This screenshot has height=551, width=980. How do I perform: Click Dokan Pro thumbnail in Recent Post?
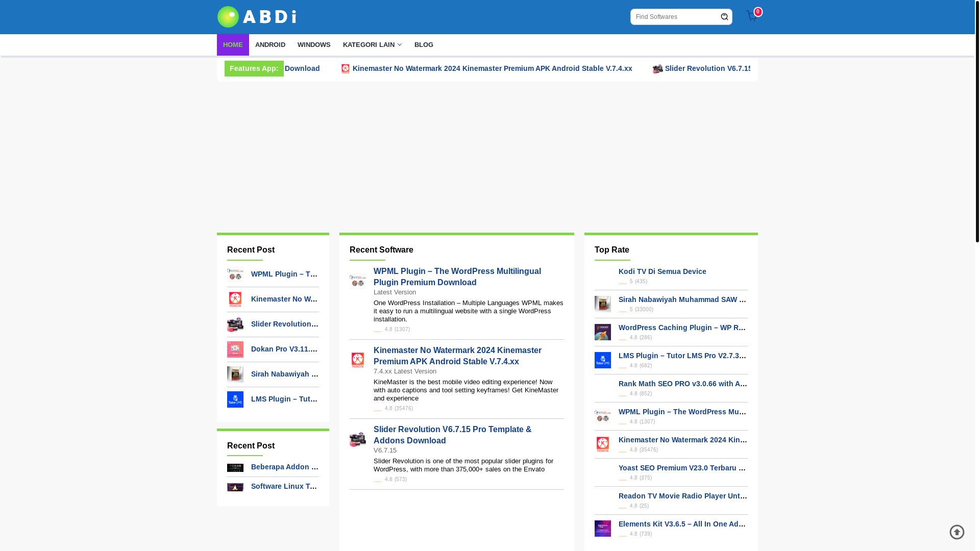pyautogui.click(x=235, y=349)
